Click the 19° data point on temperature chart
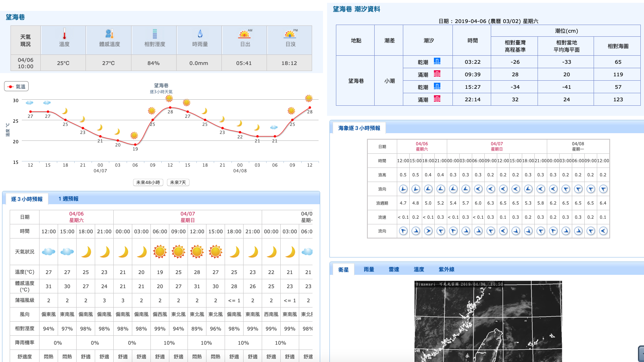 (x=135, y=144)
